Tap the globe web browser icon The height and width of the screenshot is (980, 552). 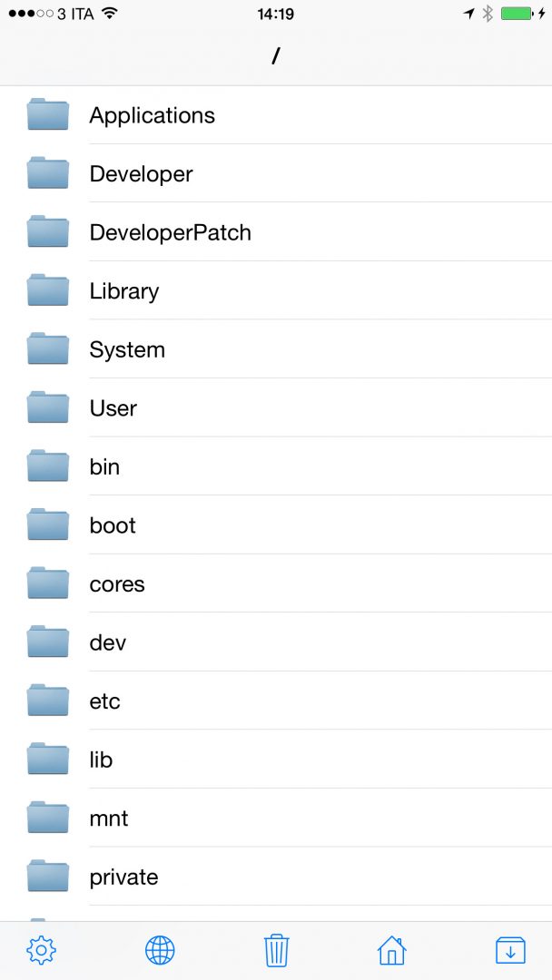coord(160,950)
